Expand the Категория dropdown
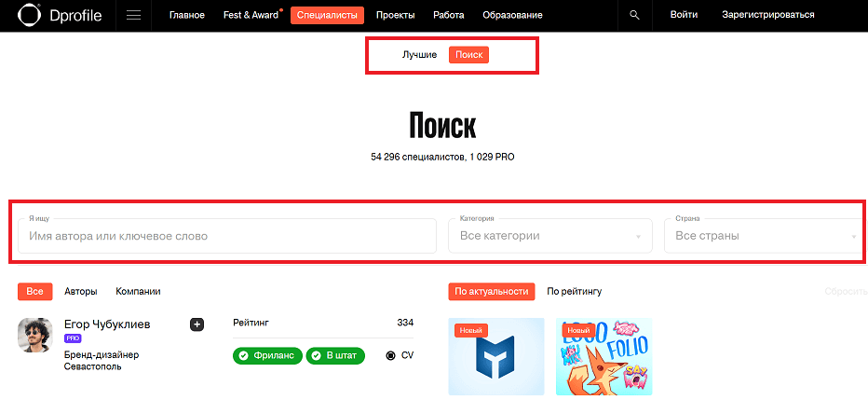Screen dimensions: 868x400 point(549,236)
